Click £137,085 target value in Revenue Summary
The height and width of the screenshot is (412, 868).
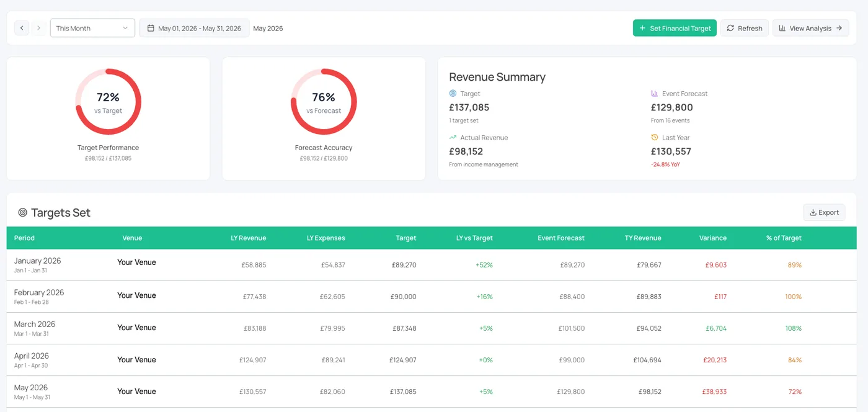click(x=469, y=107)
